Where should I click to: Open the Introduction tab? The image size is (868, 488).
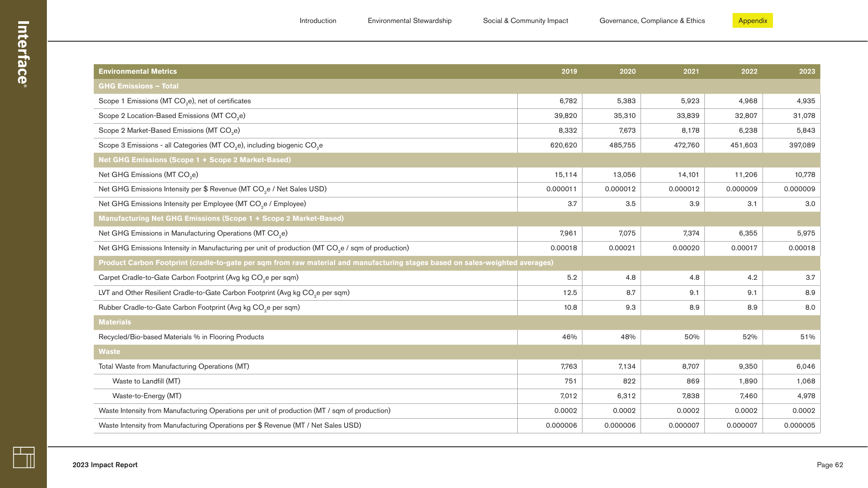tap(318, 20)
